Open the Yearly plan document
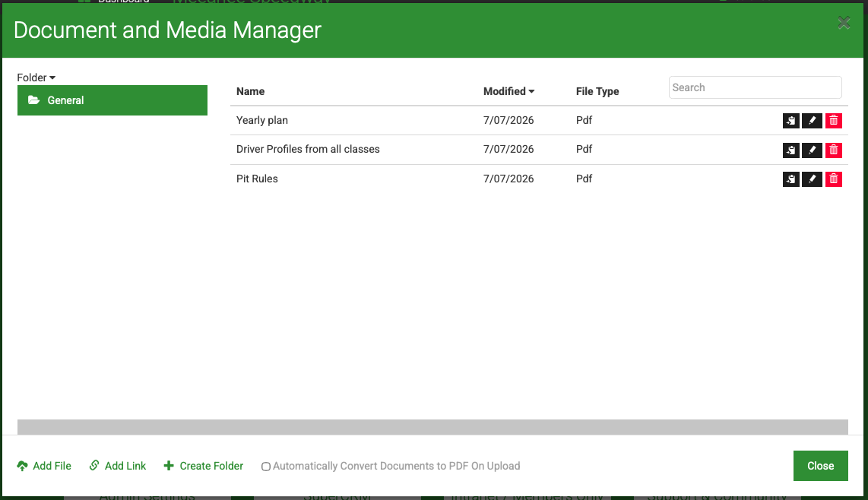Image resolution: width=868 pixels, height=500 pixels. pos(261,120)
